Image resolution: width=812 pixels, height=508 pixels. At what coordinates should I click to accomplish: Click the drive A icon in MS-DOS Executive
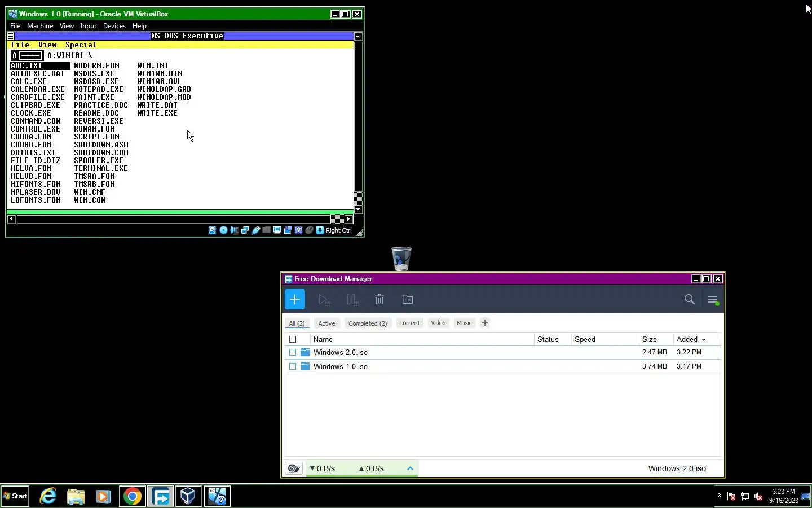tap(27, 55)
